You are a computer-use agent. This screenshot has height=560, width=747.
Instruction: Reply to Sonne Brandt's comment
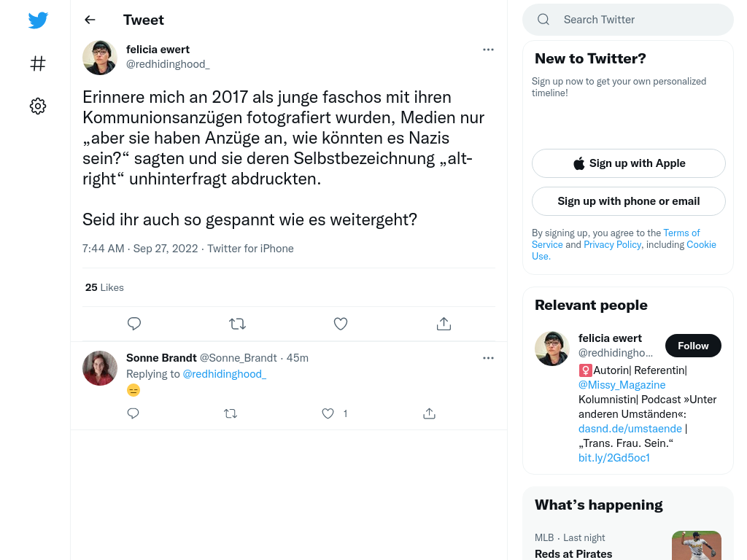[x=133, y=413]
